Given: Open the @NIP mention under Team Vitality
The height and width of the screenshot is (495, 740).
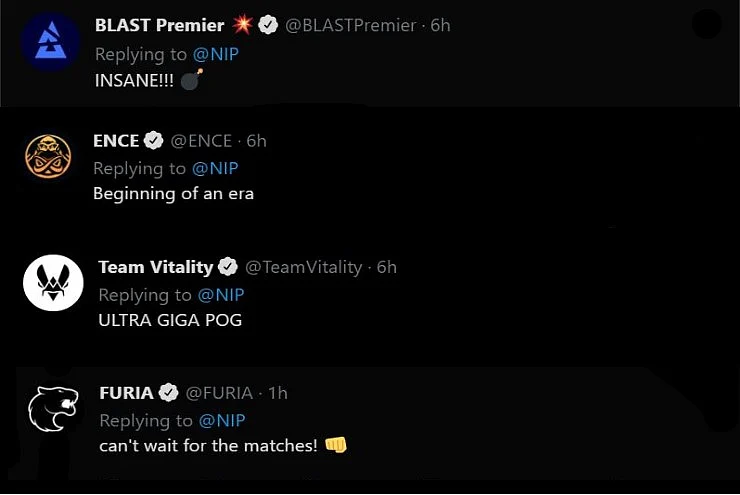Looking at the screenshot, I should pos(221,294).
